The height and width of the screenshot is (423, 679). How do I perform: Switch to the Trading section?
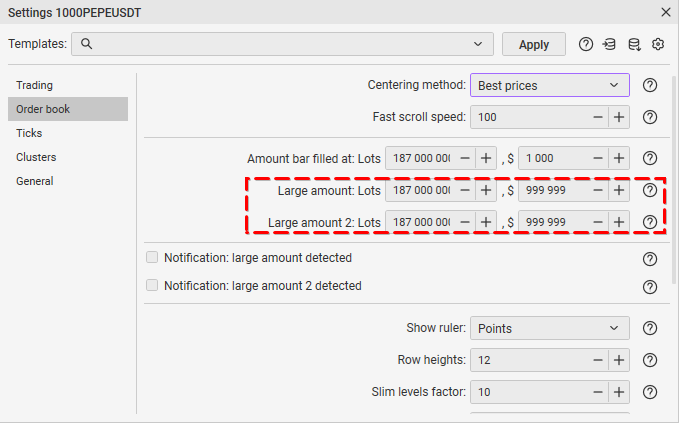coord(68,85)
